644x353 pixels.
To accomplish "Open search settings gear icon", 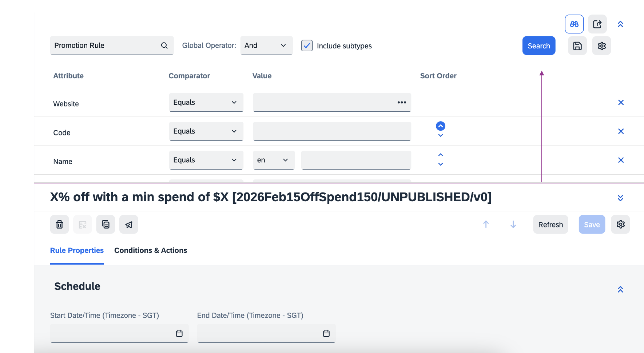I will (x=601, y=46).
